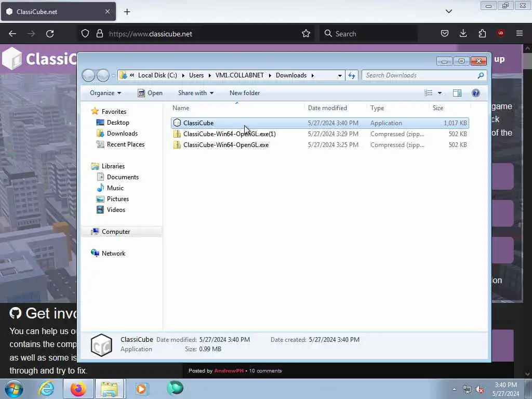Screen dimensions: 532x399
Task: Open the tracking protection shield icon
Action: [x=85, y=34]
